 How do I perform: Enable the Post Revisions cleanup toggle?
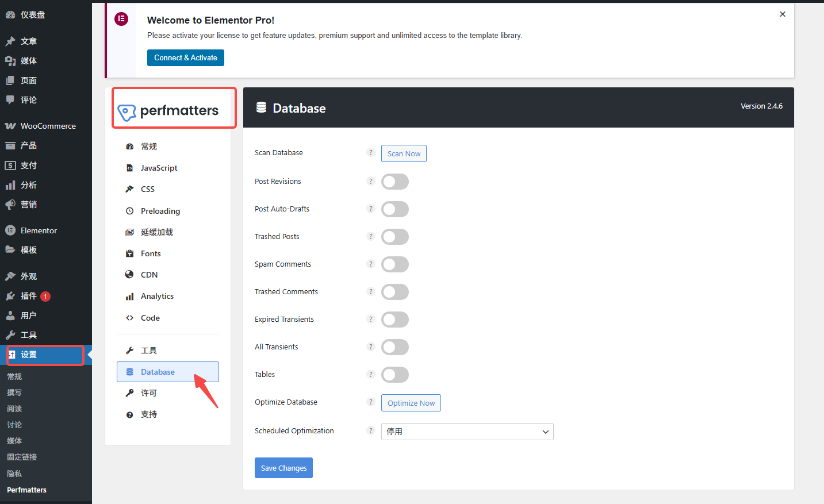tap(395, 181)
